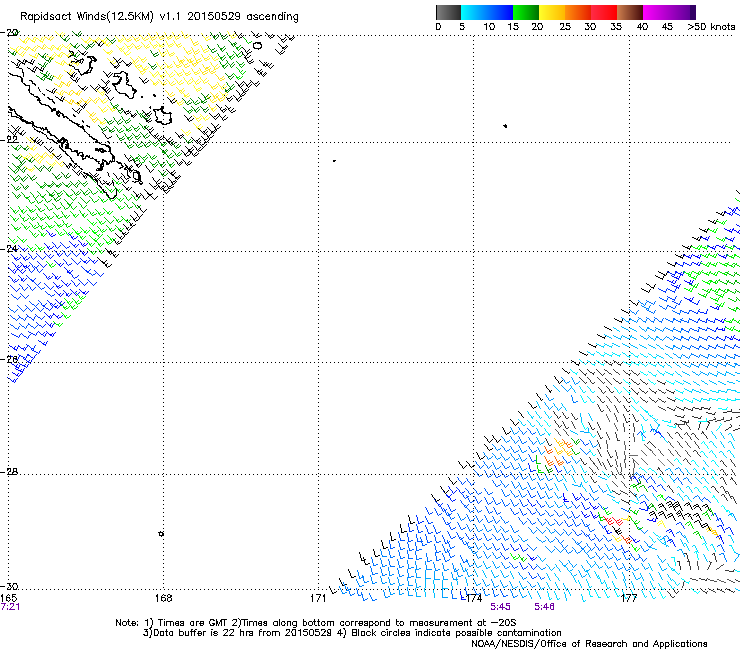Image resolution: width=740 pixels, height=650 pixels.
Task: Click the green 15-20 knots color segment
Action: (x=526, y=12)
